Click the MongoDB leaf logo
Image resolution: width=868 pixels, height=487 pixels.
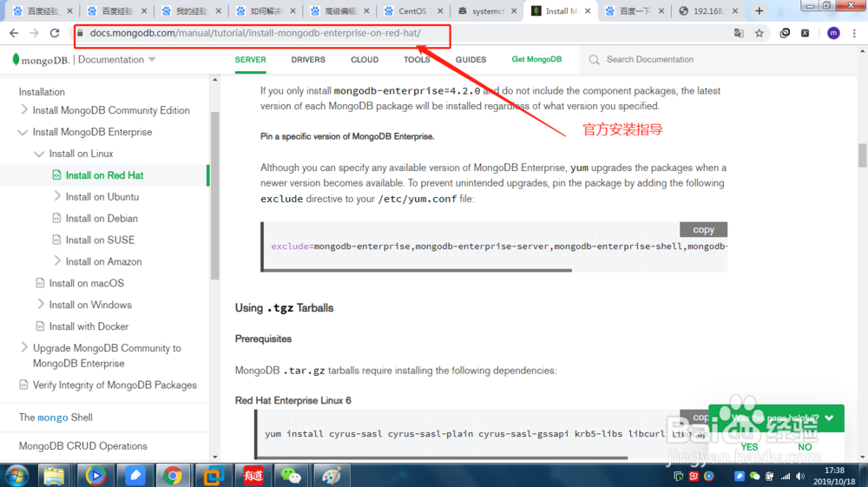click(16, 59)
